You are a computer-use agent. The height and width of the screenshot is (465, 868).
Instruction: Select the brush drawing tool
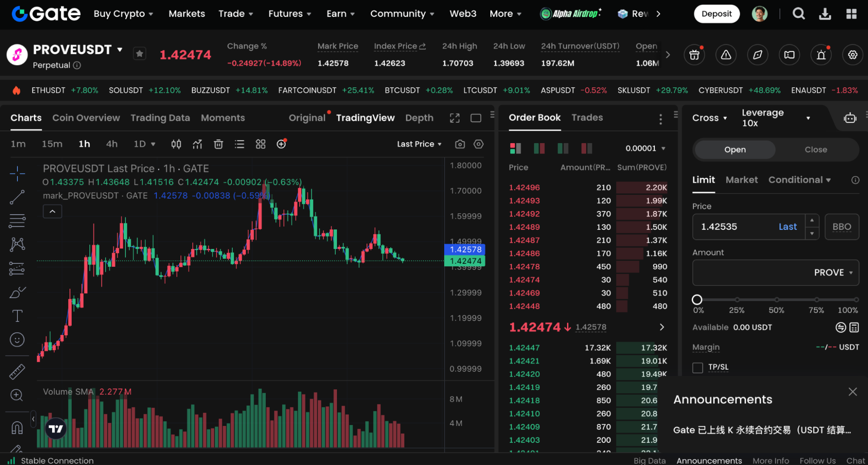click(17, 292)
